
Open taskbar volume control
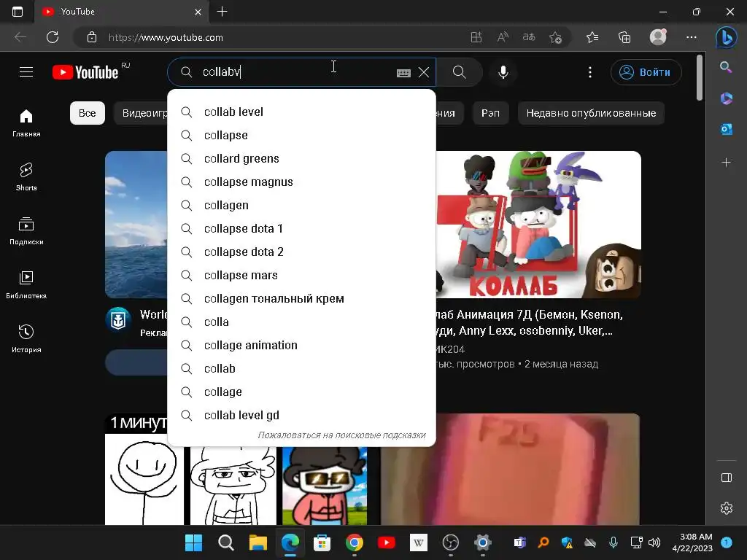click(x=654, y=542)
